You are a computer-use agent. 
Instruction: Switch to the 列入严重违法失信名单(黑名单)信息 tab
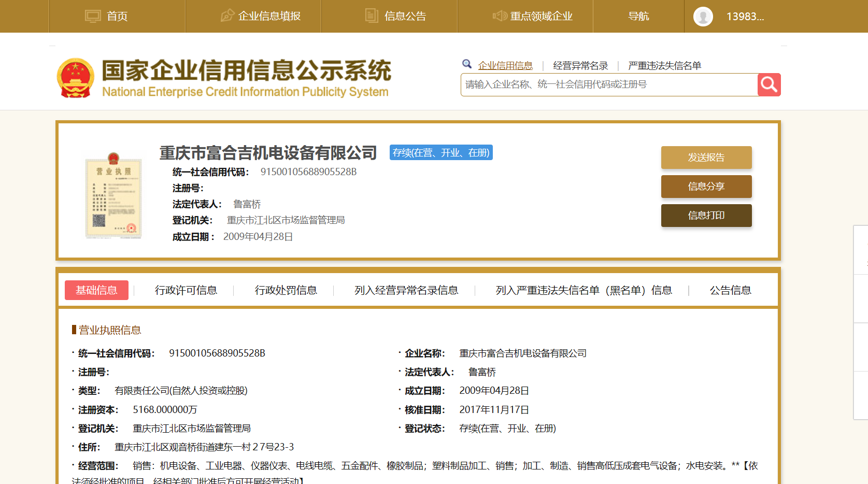pyautogui.click(x=584, y=290)
